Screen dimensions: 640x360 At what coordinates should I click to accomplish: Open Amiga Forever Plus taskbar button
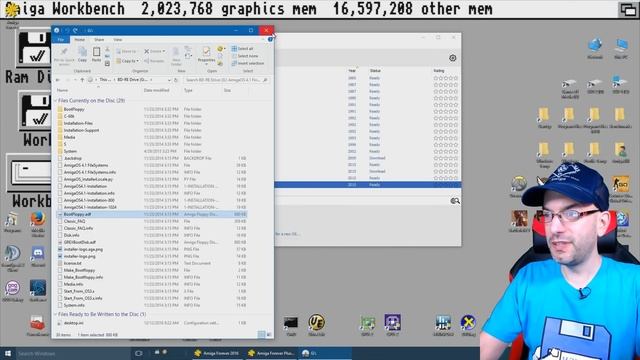coord(271,353)
